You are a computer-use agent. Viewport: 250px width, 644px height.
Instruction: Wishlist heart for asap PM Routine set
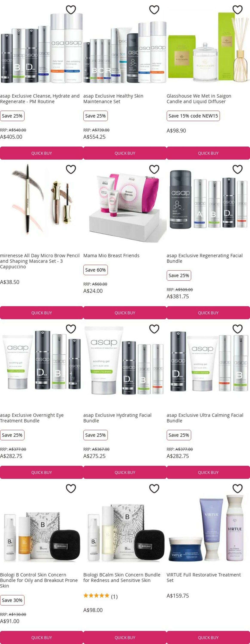71,10
